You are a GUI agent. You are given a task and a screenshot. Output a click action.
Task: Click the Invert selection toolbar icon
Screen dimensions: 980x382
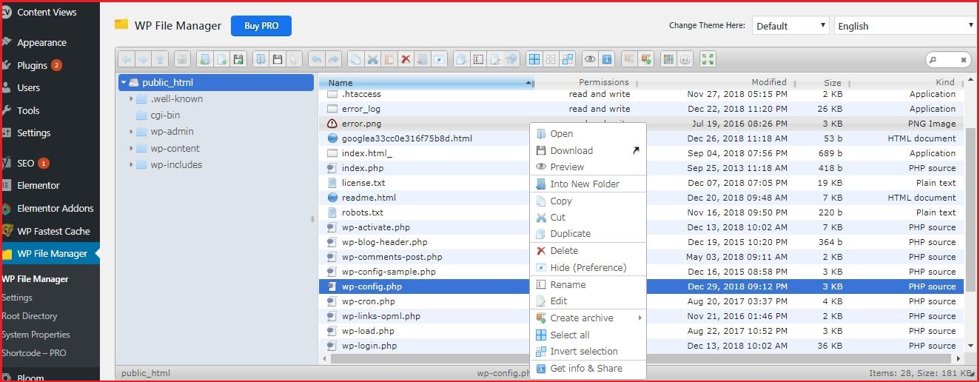(568, 59)
